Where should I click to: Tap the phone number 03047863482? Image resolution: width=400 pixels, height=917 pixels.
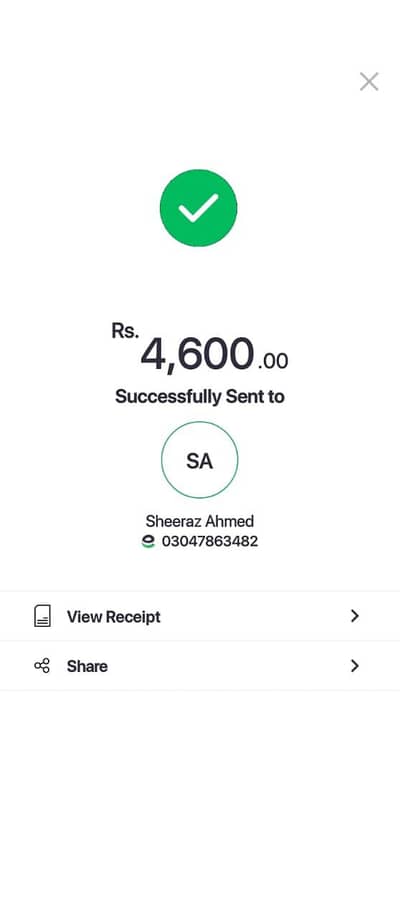tap(210, 542)
